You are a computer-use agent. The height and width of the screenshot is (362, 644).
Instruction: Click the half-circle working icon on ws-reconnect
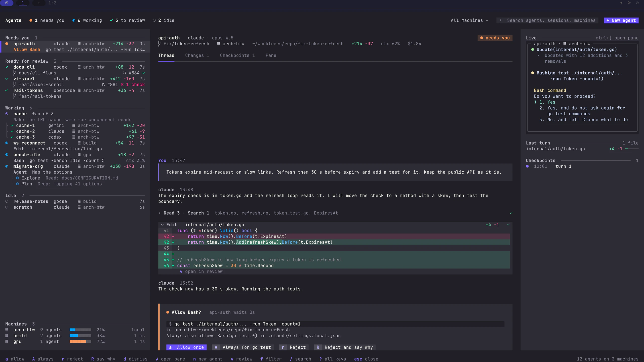(x=7, y=143)
